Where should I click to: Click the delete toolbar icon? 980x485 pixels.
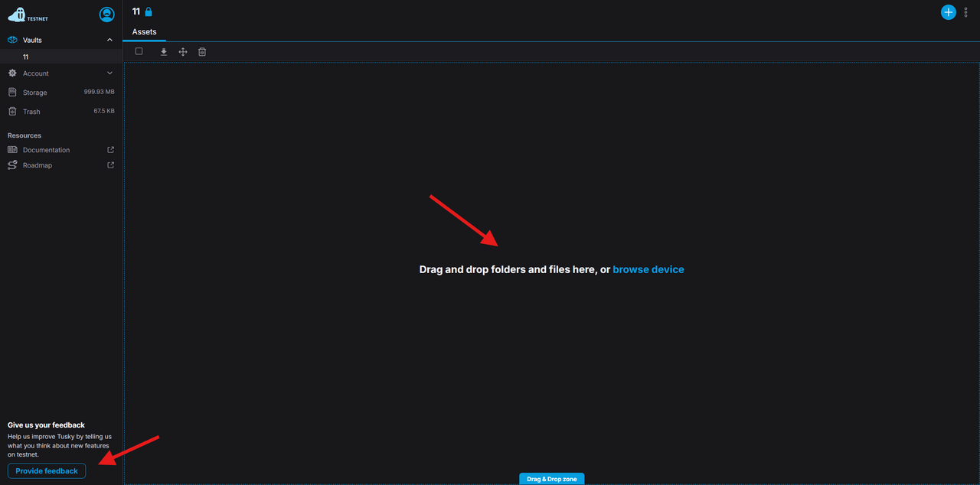tap(202, 52)
